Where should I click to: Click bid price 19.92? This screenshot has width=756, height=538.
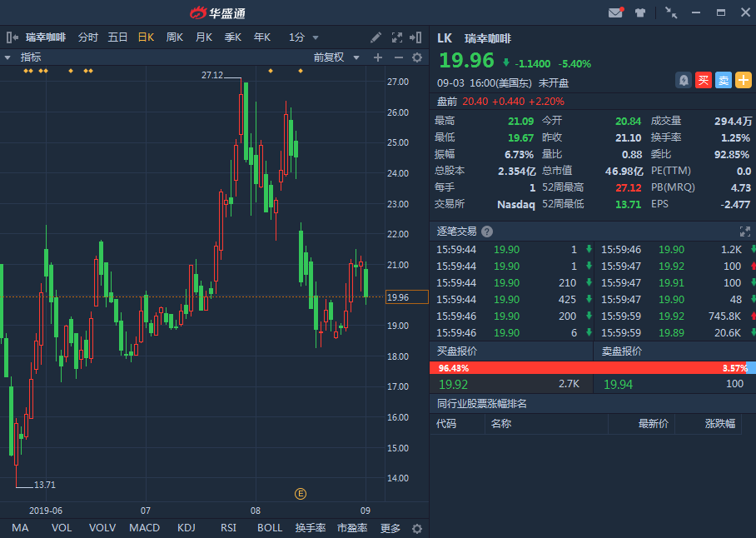(x=453, y=384)
